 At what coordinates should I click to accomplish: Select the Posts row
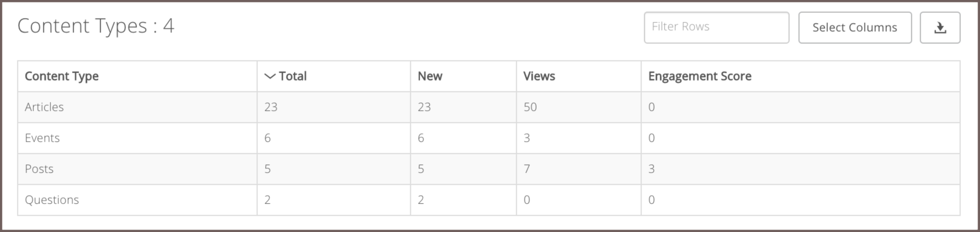pos(489,169)
